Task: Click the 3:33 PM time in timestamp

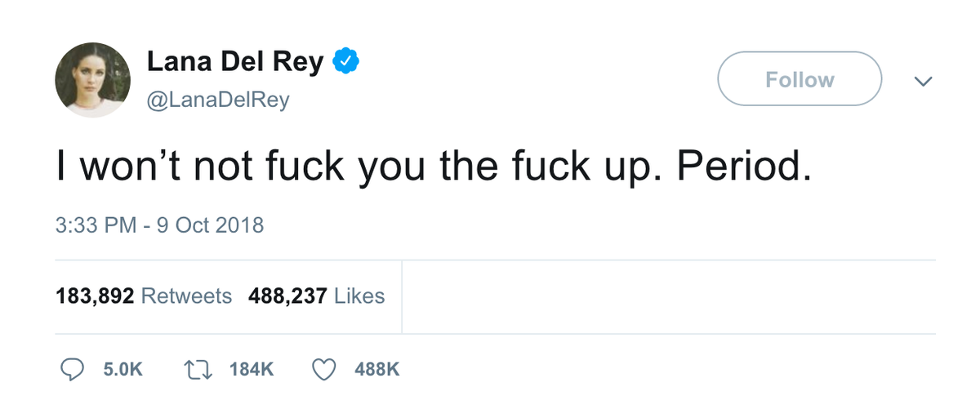Action: pos(96,225)
